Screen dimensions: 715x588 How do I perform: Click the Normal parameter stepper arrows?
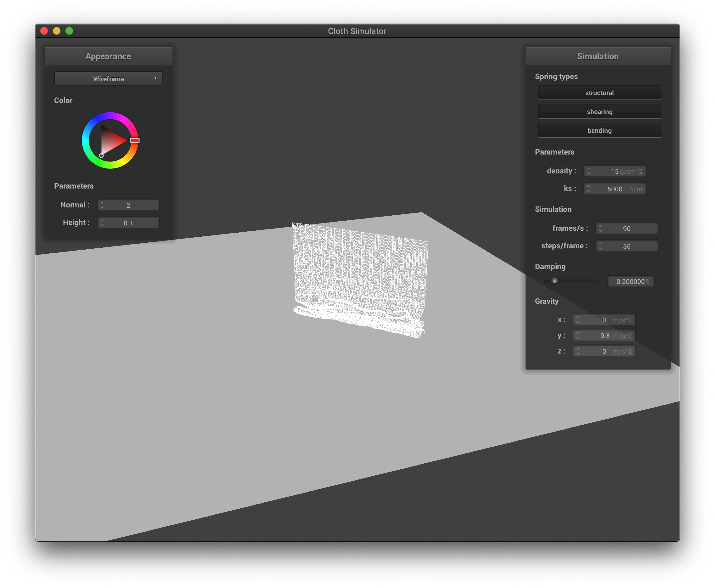(102, 205)
